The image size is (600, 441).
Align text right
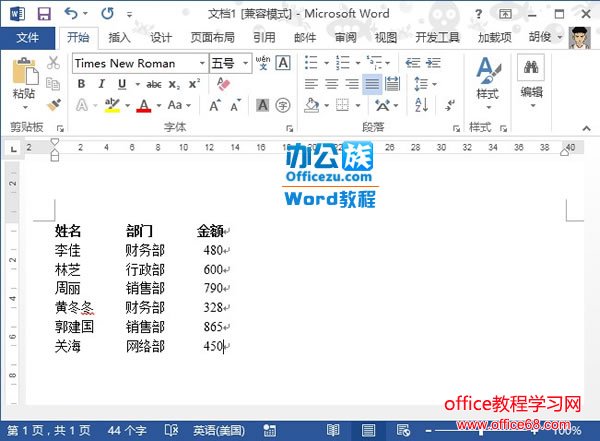click(x=352, y=84)
